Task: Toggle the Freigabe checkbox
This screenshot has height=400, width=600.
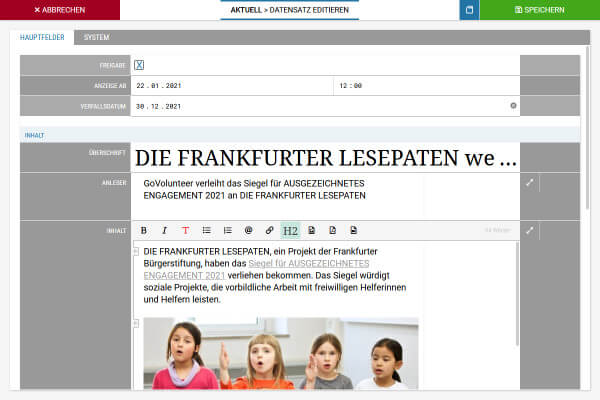Action: click(x=139, y=65)
